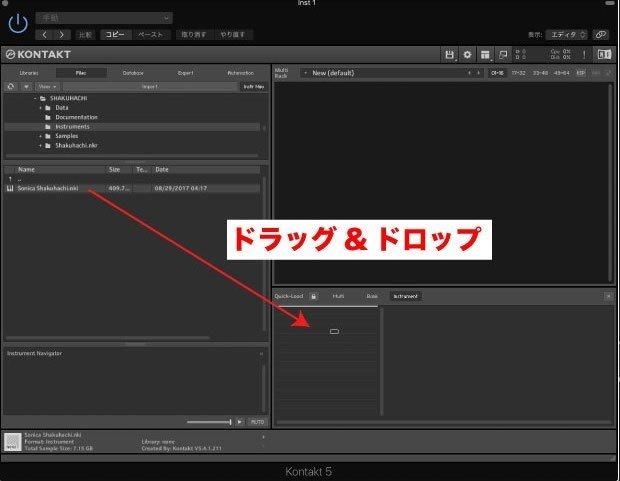
Task: Go to next preset with right arrow
Action: point(62,35)
